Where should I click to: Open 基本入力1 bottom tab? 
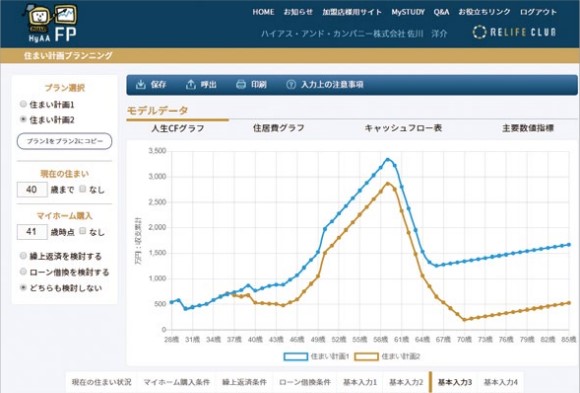click(360, 382)
